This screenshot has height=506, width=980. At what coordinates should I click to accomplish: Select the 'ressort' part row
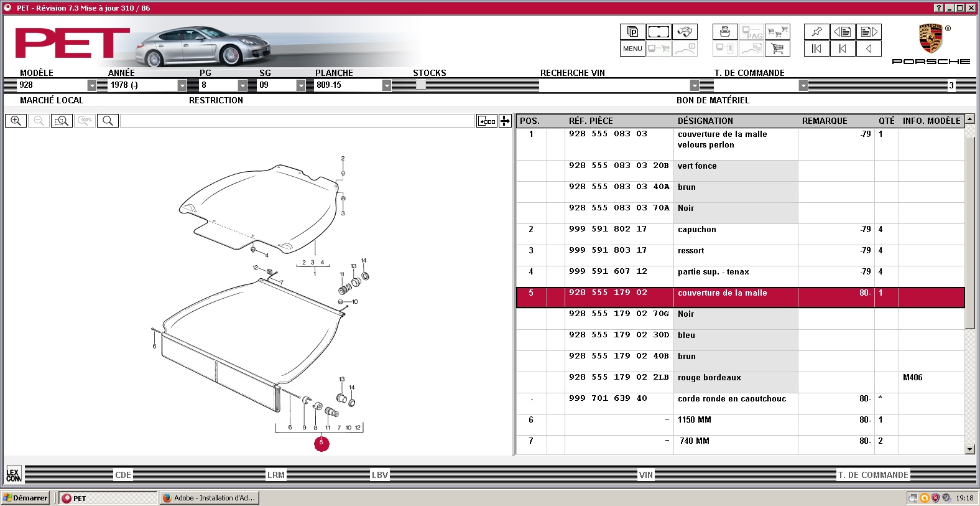(x=740, y=255)
